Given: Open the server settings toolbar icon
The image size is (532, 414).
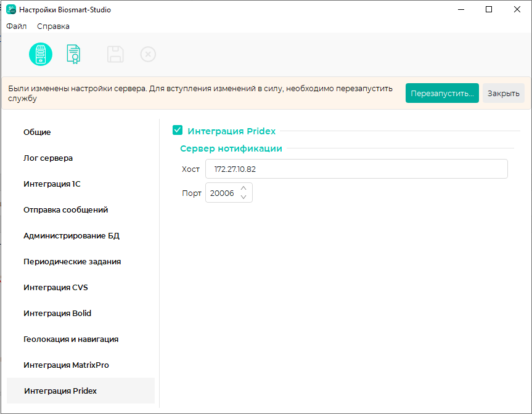Looking at the screenshot, I should pos(41,54).
